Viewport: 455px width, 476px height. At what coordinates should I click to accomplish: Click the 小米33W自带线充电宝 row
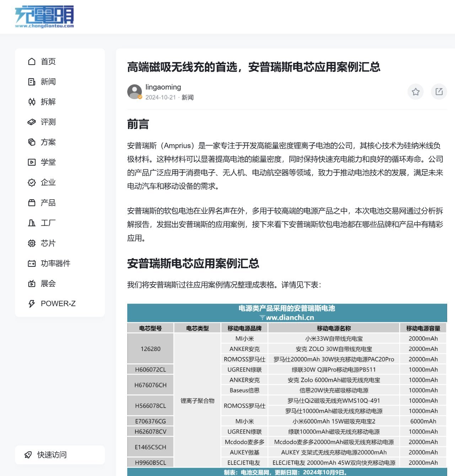[x=334, y=339]
